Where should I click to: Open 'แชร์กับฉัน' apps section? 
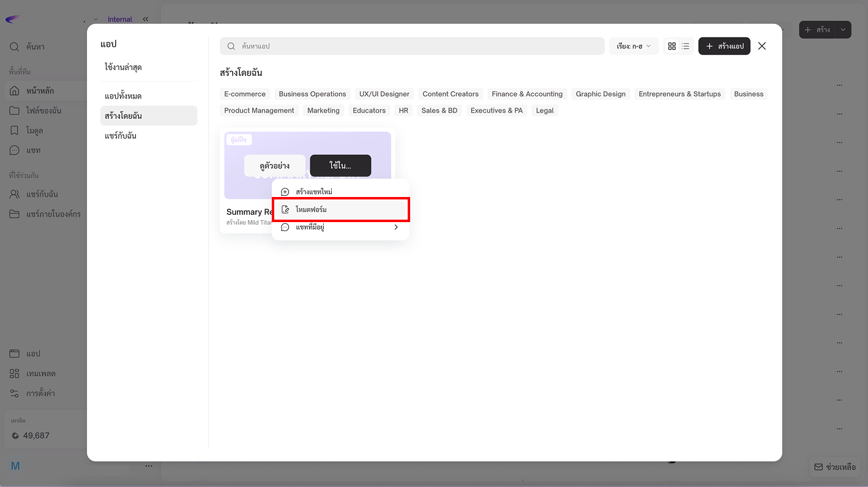121,136
